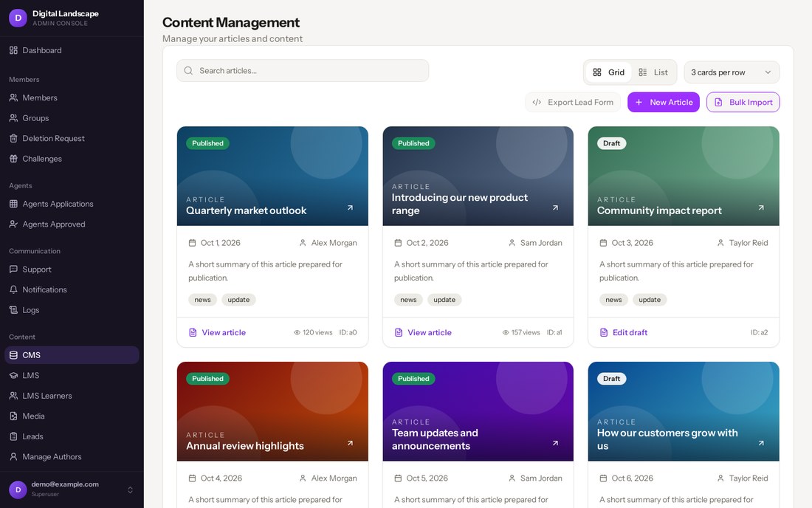Open the Quarterly market outlook card thumbnail
This screenshot has width=812, height=508.
[x=272, y=176]
